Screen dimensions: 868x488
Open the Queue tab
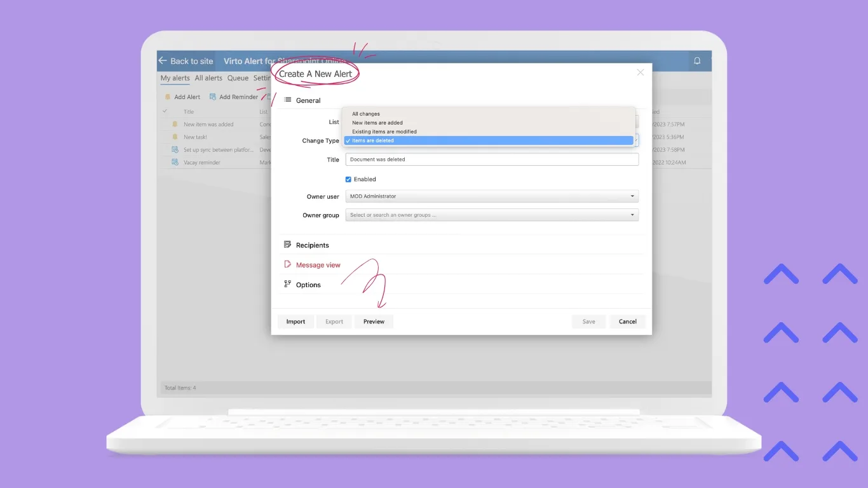coord(238,78)
